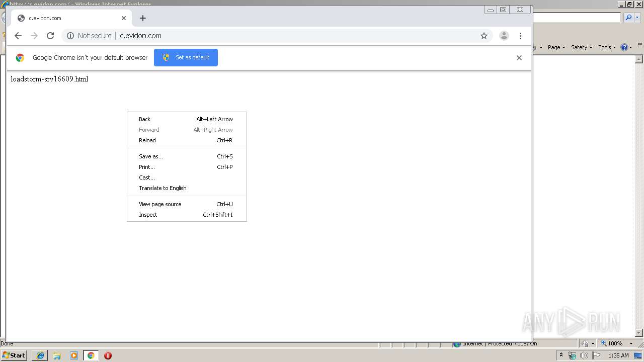The width and height of the screenshot is (644, 362).
Task: Choose View page source in the context menu
Action: (x=187, y=204)
